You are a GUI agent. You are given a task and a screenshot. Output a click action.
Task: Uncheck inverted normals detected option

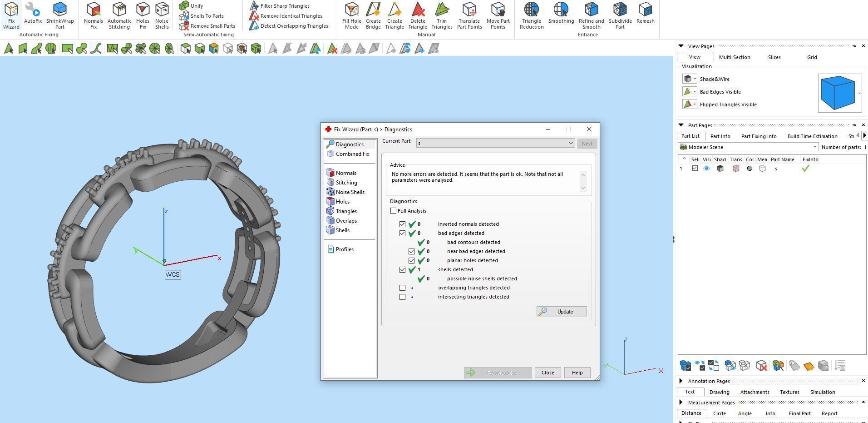[x=402, y=224]
